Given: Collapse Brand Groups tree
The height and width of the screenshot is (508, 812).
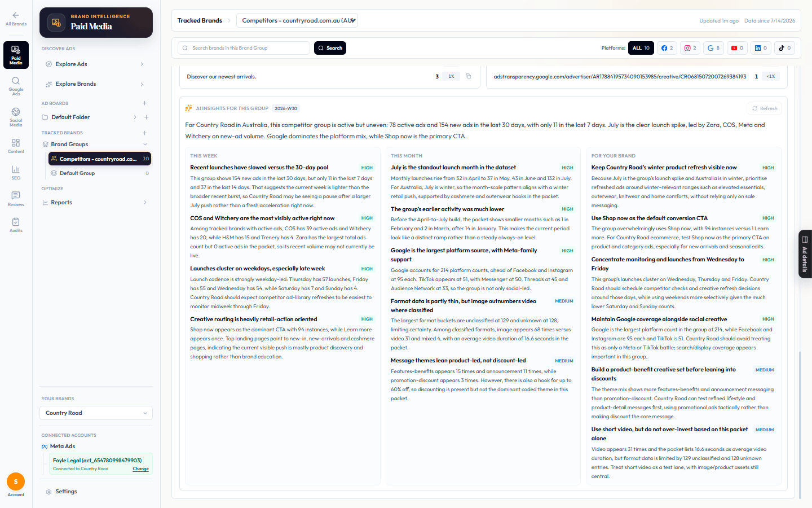Looking at the screenshot, I should [x=145, y=144].
